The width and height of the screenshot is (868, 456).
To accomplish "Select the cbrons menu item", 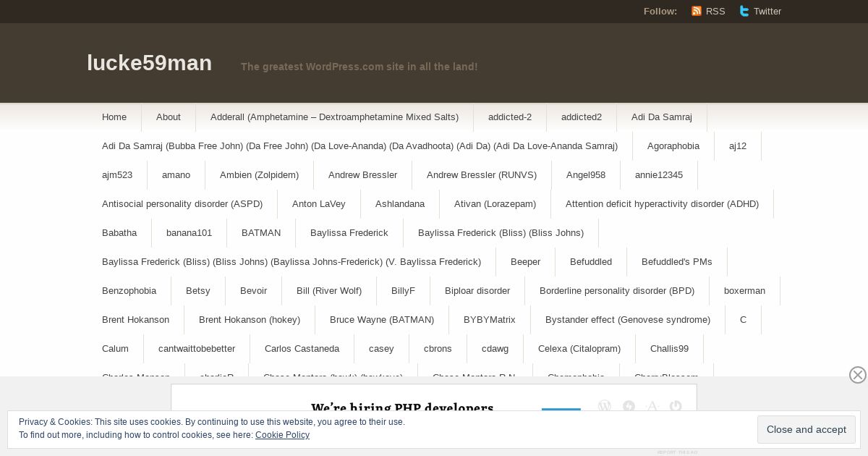I will (438, 348).
